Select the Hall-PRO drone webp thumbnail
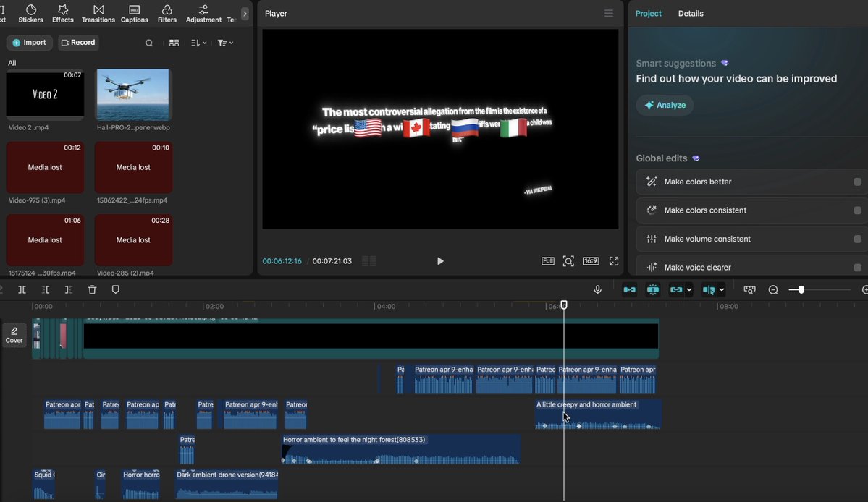868x502 pixels. point(133,94)
